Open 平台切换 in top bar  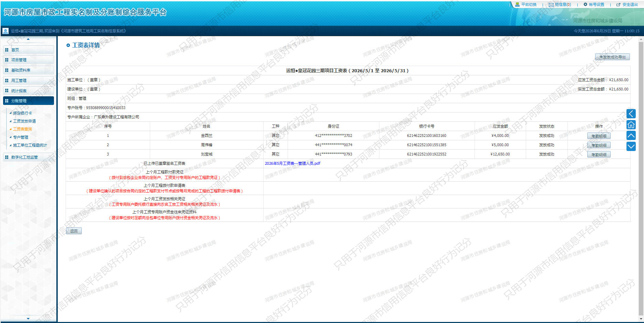(x=526, y=4)
